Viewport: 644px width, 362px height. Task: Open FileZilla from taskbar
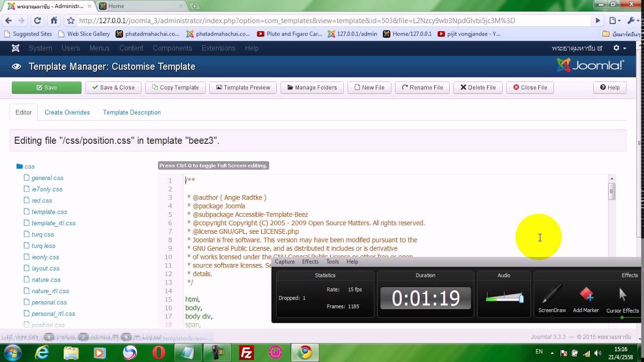coord(247,353)
